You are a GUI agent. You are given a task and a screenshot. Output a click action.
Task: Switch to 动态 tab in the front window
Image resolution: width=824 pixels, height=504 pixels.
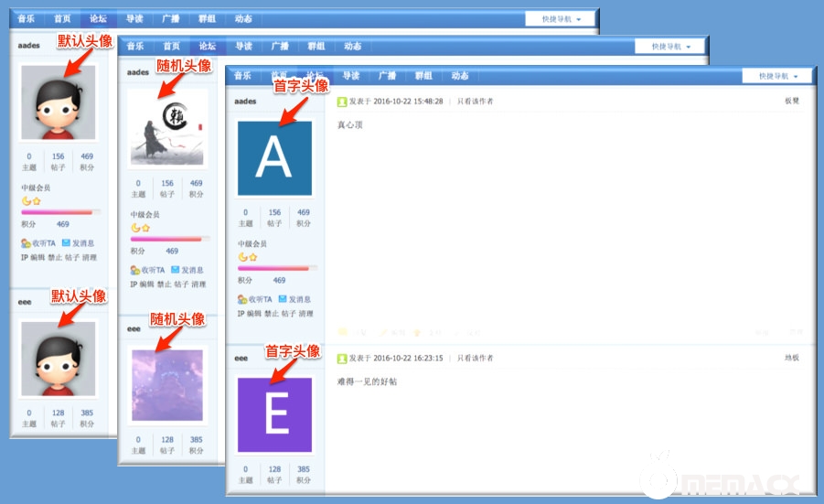point(460,76)
